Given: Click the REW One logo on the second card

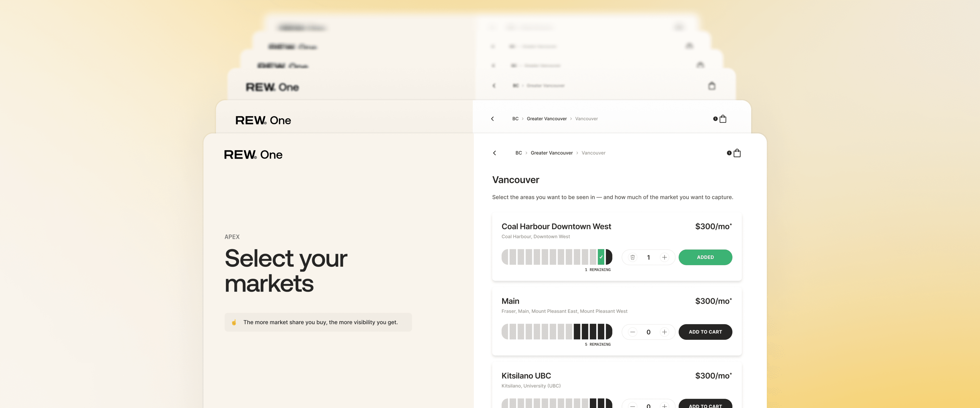Looking at the screenshot, I should click(x=263, y=120).
